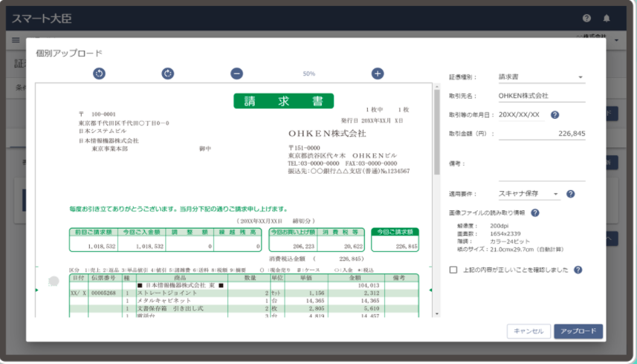637x364 pixels.
Task: Open notifications bell icon
Action: [607, 18]
